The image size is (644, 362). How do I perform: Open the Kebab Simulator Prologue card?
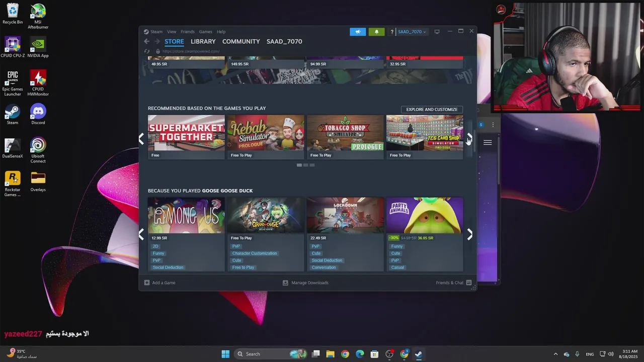(x=266, y=137)
